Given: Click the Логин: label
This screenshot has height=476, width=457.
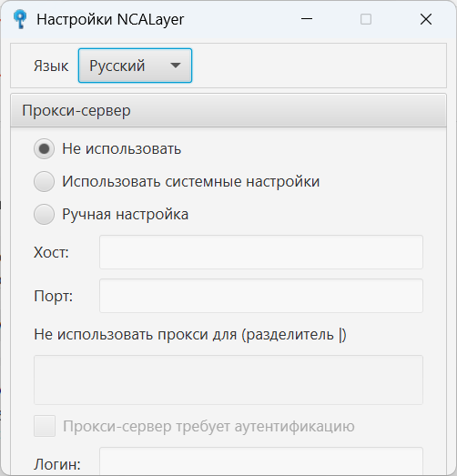Looking at the screenshot, I should 57,464.
